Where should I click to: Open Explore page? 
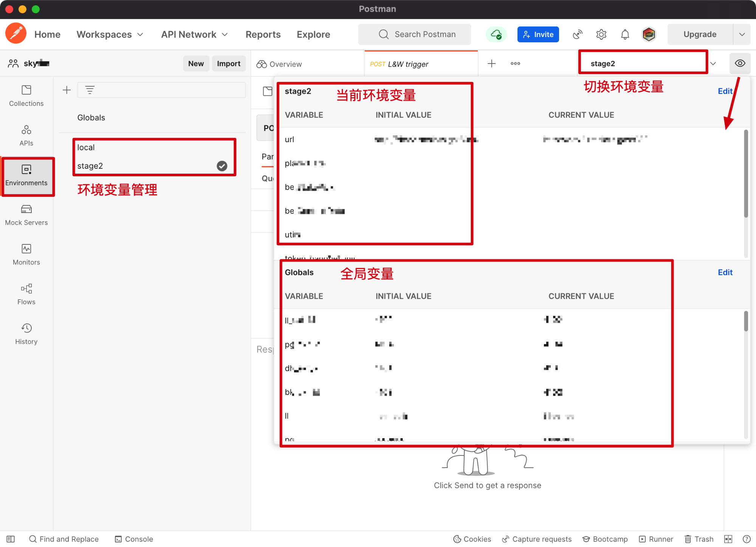click(x=313, y=34)
